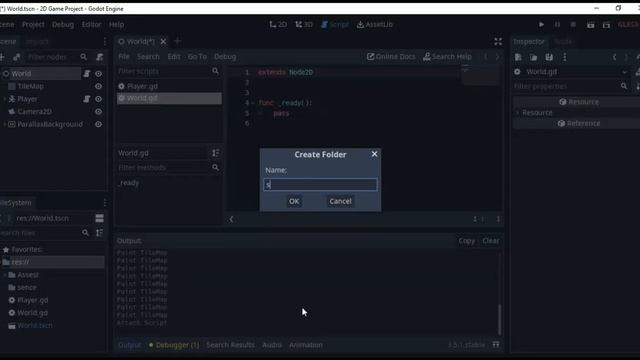Click OK in Create Folder dialog

point(294,201)
